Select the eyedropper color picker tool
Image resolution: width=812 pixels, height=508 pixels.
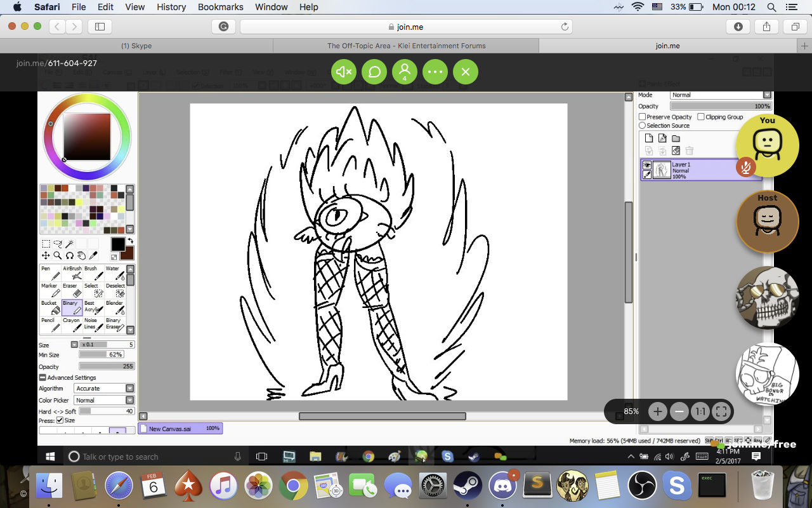pos(93,255)
